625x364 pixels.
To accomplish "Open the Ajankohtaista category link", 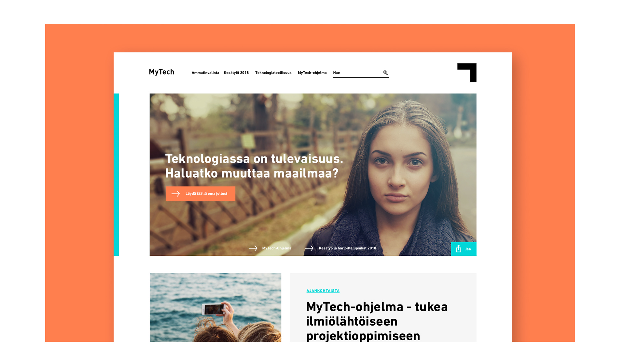I will point(323,291).
